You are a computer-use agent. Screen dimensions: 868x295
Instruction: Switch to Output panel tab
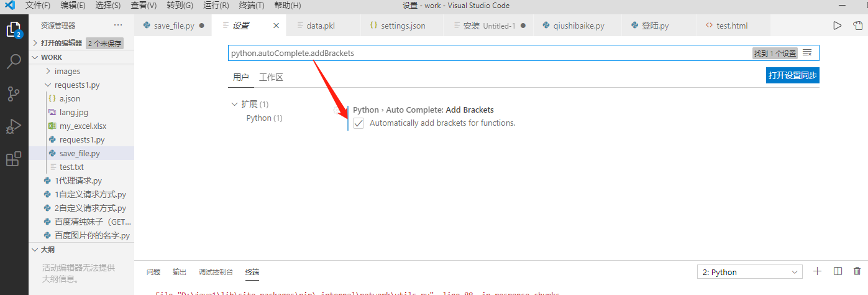click(x=180, y=272)
